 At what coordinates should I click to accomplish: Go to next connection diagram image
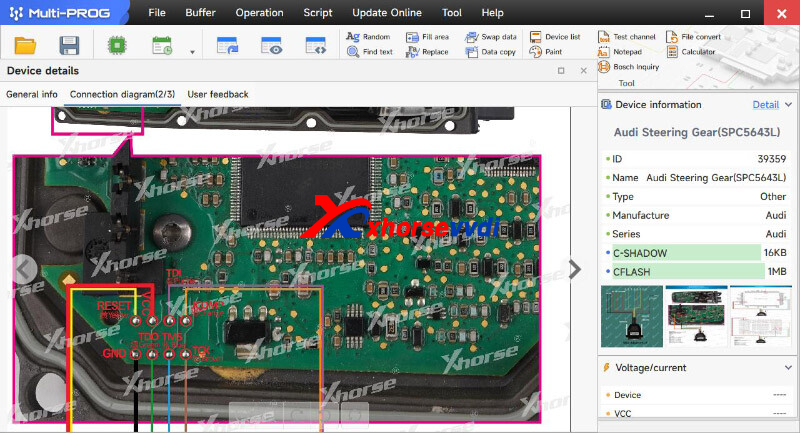(574, 268)
